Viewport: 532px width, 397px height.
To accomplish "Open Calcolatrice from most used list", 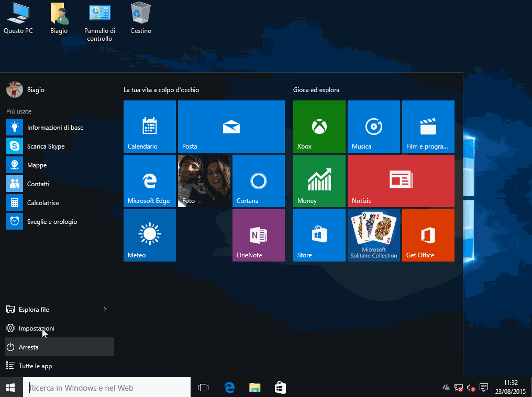I will pos(43,203).
